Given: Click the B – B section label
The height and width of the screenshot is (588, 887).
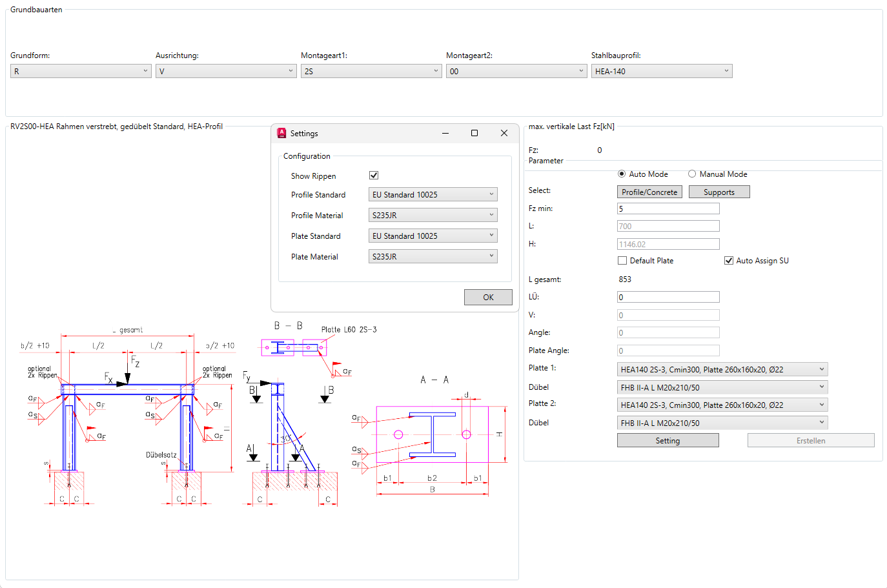Looking at the screenshot, I should click(288, 326).
